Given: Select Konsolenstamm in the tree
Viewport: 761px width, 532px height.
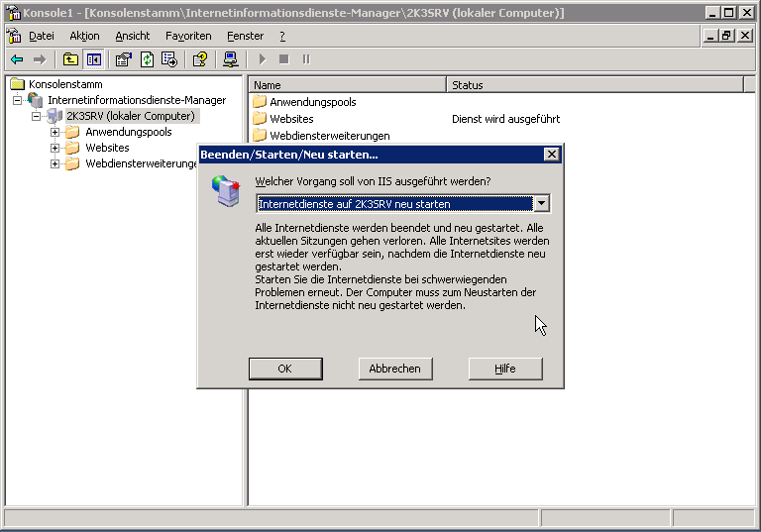Looking at the screenshot, I should [65, 84].
